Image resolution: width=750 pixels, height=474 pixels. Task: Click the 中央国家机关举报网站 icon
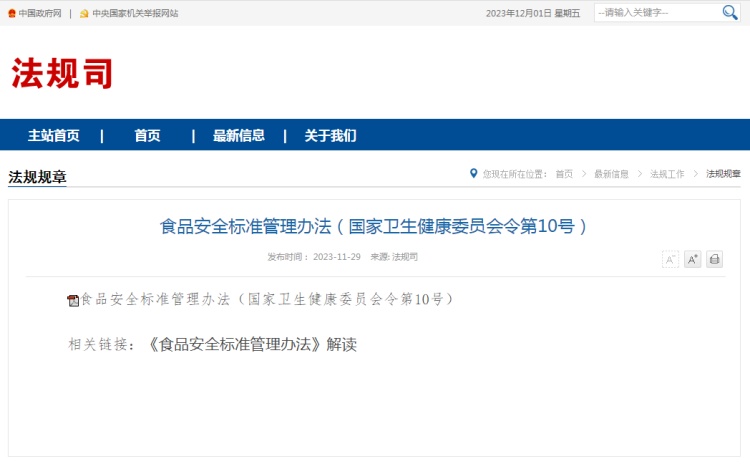(x=84, y=13)
